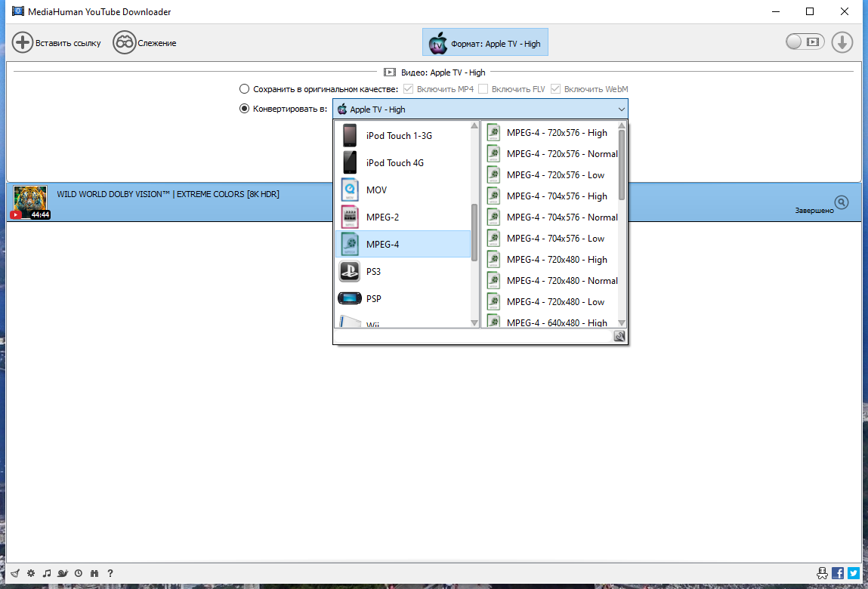
Task: Select highlighted MPEG-4 format category
Action: click(403, 244)
